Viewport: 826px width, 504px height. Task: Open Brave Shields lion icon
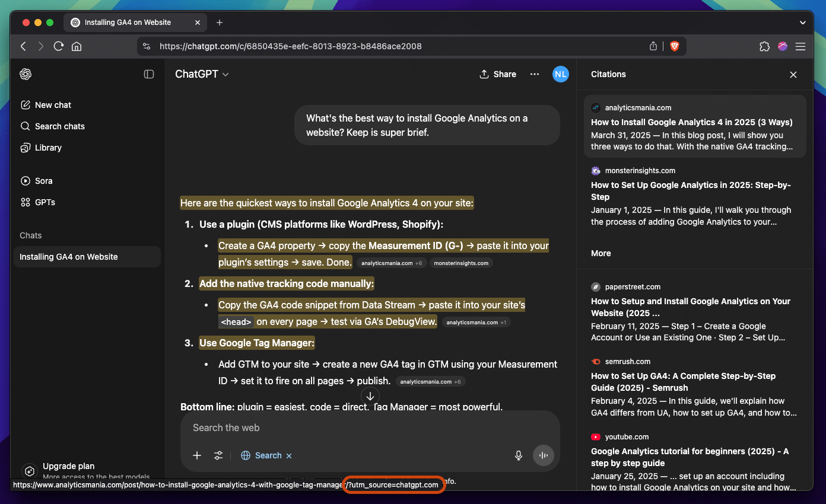pyautogui.click(x=675, y=46)
